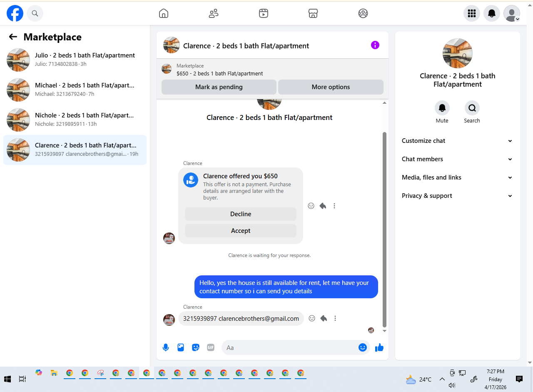Open the Nichole conversation
The width and height of the screenshot is (533, 392).
(75, 120)
